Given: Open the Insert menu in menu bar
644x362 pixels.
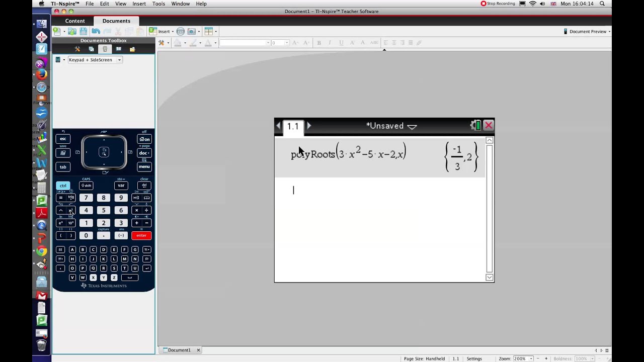Looking at the screenshot, I should pos(139,4).
